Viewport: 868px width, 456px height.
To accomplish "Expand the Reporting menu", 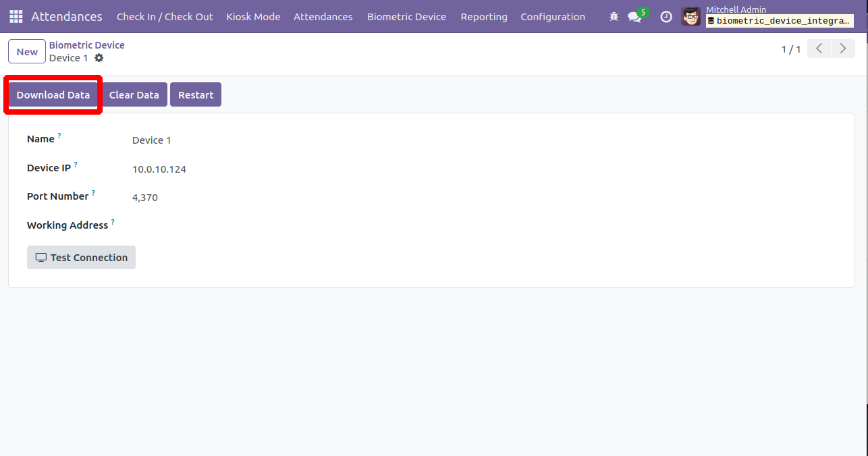I will [x=484, y=17].
